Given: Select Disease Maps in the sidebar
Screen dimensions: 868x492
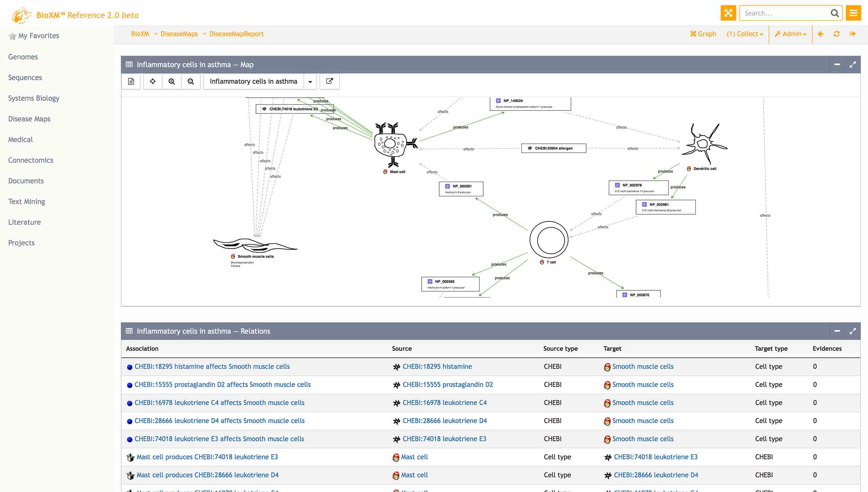Looking at the screenshot, I should click(x=29, y=119).
